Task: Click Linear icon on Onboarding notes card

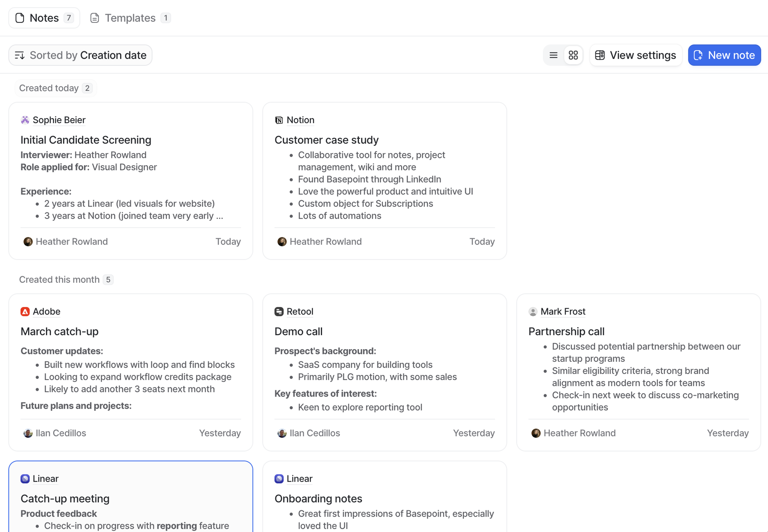Action: click(x=279, y=479)
